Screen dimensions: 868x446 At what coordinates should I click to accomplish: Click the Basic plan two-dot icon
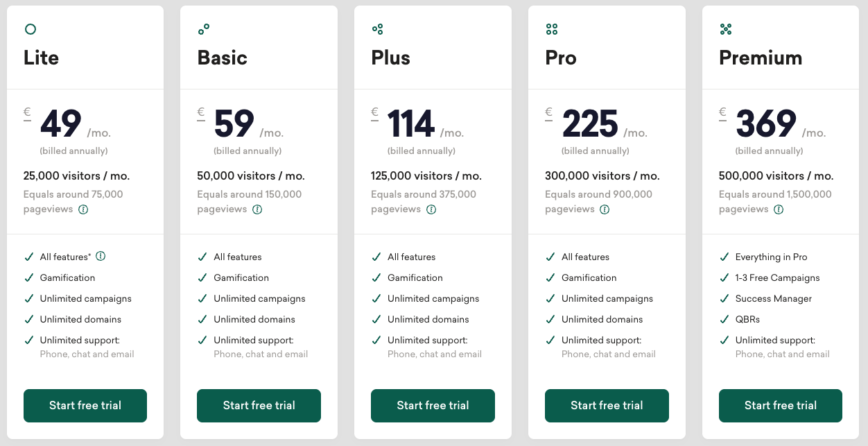(204, 29)
